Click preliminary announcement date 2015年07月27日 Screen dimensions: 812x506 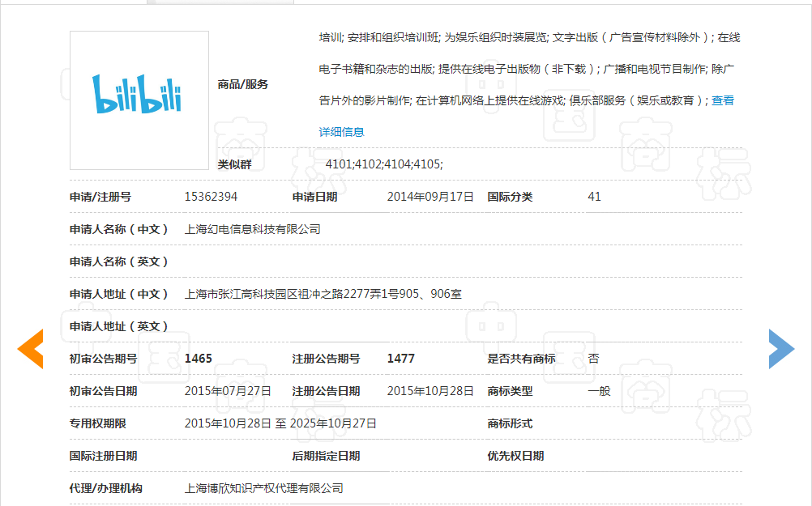coord(228,391)
